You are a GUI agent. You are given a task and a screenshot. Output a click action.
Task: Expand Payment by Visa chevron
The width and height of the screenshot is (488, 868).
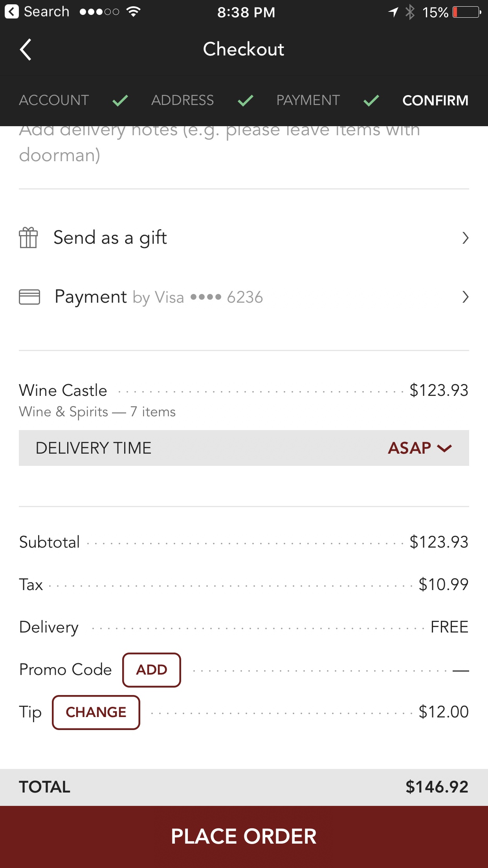tap(465, 297)
